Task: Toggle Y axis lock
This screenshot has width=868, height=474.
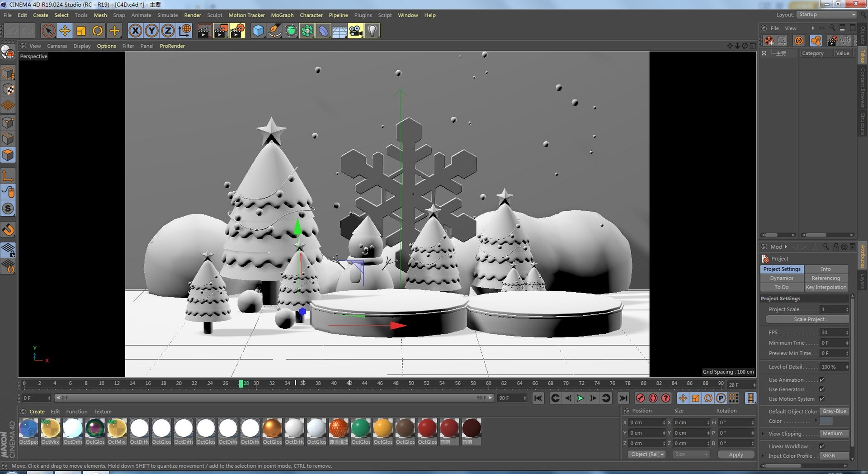Action: (x=151, y=31)
